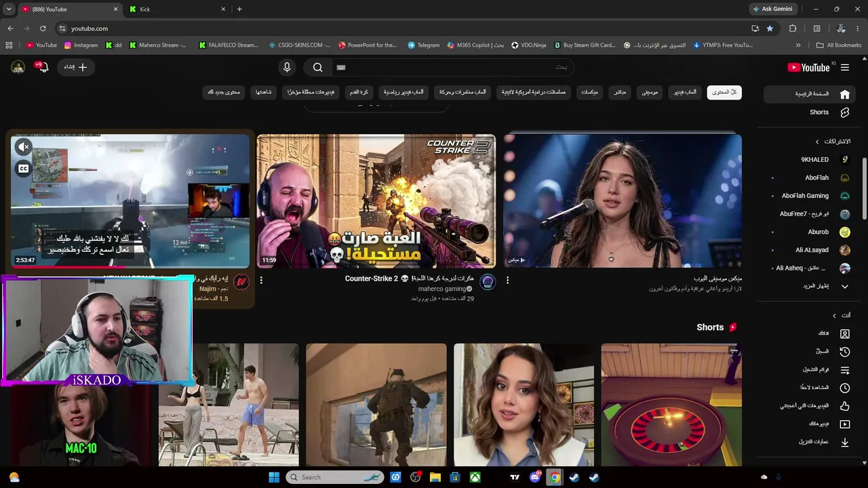The image size is (868, 488).
Task: Open Liked videos via the thumbs-up icon
Action: [845, 406]
